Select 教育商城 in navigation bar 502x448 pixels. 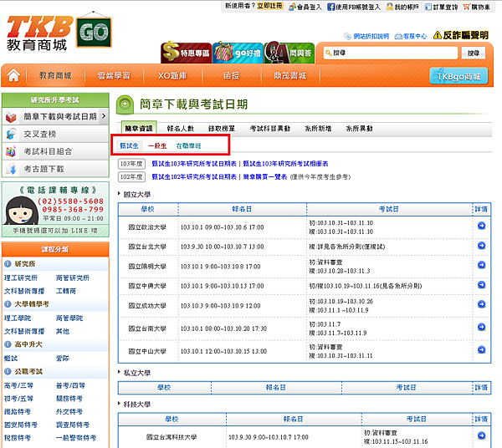55,76
